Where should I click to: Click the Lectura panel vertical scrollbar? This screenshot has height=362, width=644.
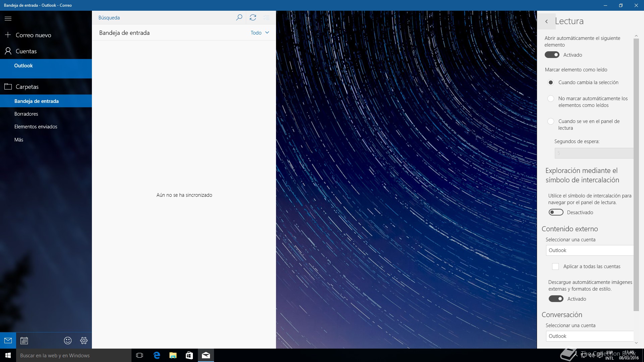636,175
